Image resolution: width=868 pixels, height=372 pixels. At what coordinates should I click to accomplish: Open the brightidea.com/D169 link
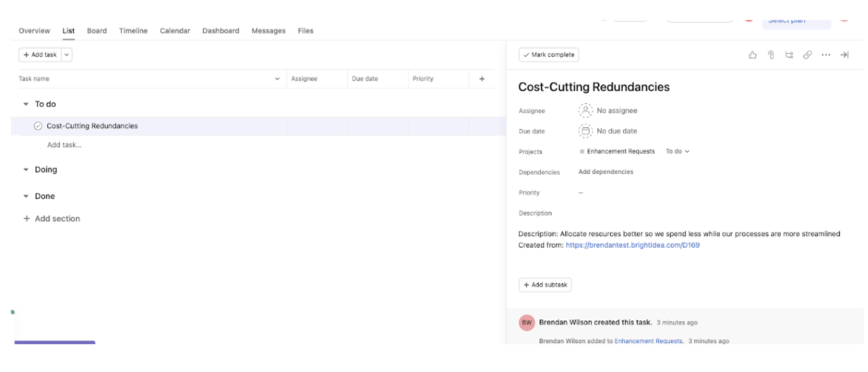click(x=633, y=244)
